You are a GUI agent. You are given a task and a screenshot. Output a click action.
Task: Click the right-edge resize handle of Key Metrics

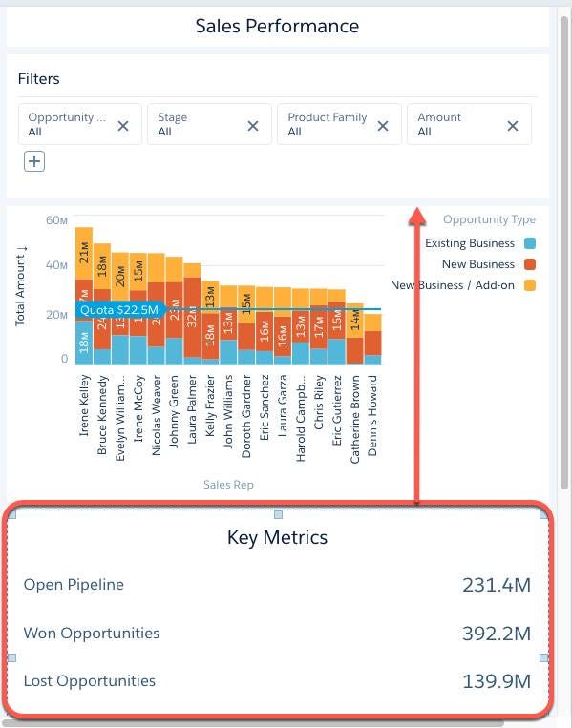pos(543,657)
